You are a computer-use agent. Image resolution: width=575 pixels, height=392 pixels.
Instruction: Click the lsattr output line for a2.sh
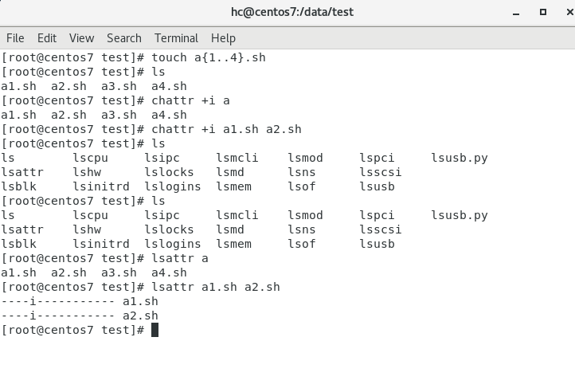click(80, 316)
